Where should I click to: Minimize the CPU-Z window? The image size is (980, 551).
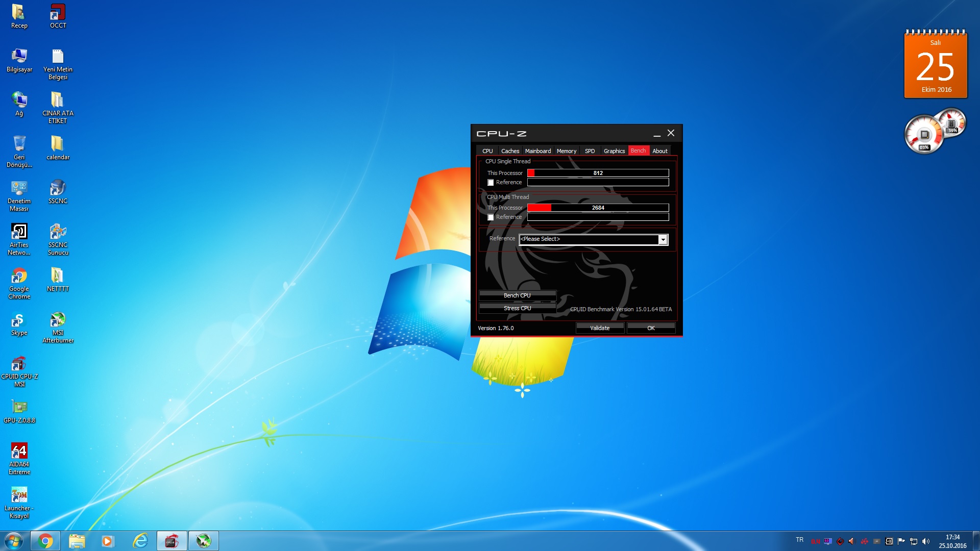tap(657, 134)
